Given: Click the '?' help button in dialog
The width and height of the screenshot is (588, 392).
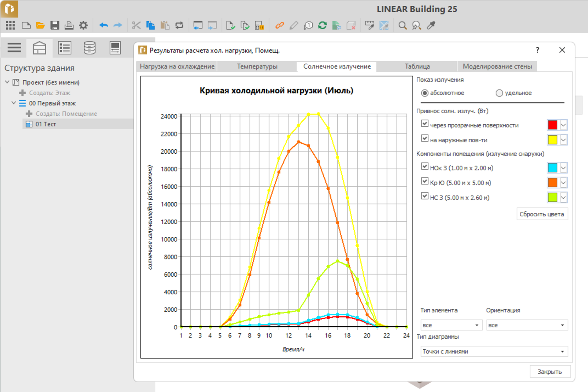Looking at the screenshot, I should [537, 50].
